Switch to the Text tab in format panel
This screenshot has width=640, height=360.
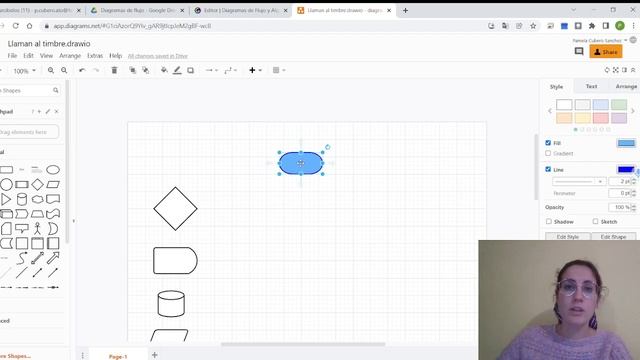[591, 86]
